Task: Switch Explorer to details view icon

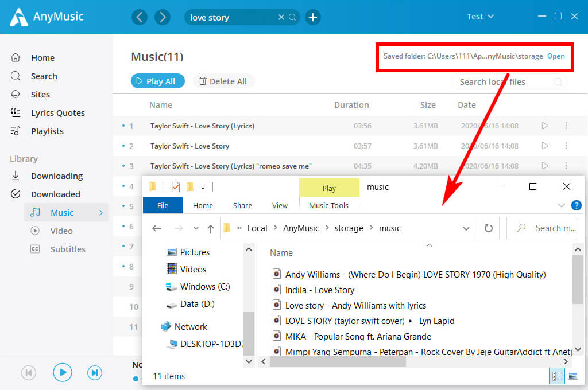Action: [x=557, y=376]
